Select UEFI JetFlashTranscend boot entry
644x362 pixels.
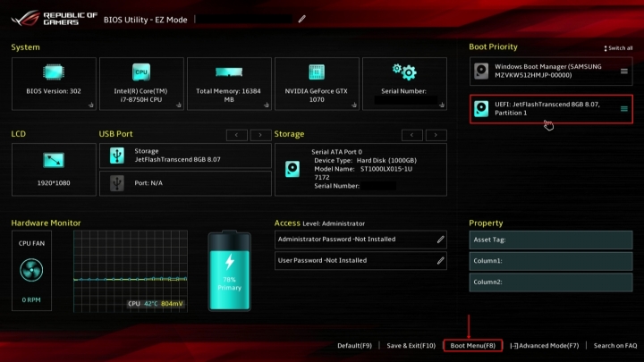[551, 109]
